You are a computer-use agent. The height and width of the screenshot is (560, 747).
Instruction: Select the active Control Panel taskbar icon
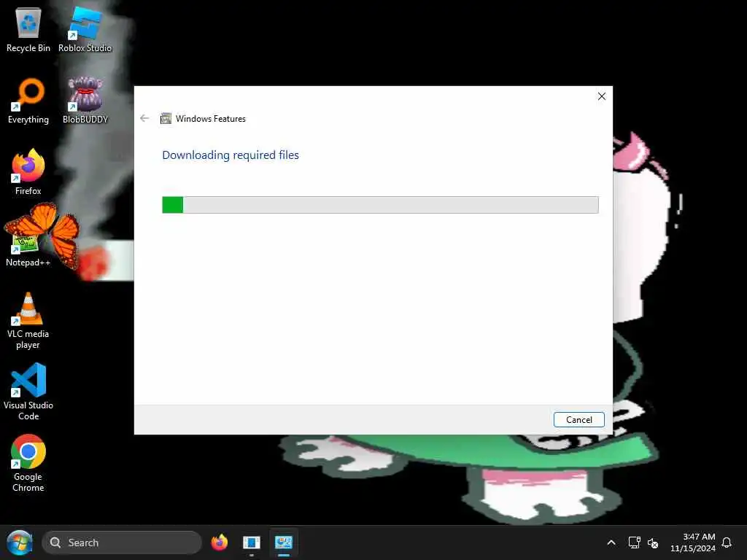[284, 542]
